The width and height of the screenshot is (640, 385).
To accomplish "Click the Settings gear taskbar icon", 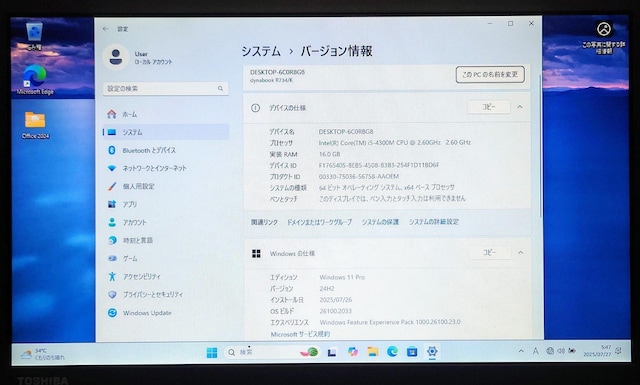I will 432,351.
